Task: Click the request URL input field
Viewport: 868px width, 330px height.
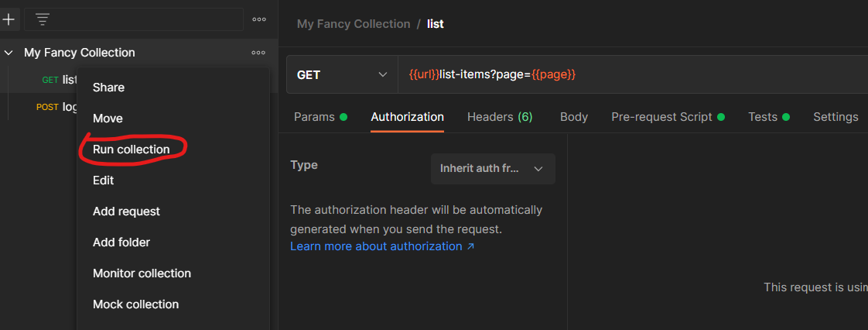Action: coord(633,75)
